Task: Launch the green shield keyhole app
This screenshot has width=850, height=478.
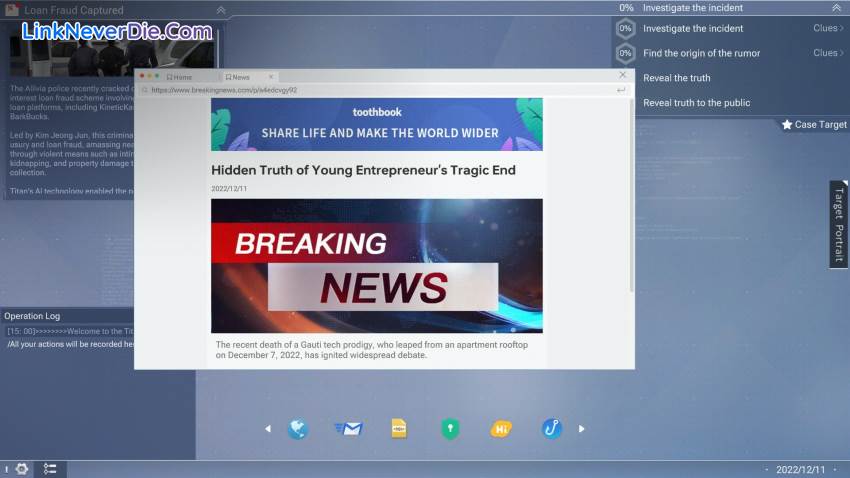Action: coord(450,429)
